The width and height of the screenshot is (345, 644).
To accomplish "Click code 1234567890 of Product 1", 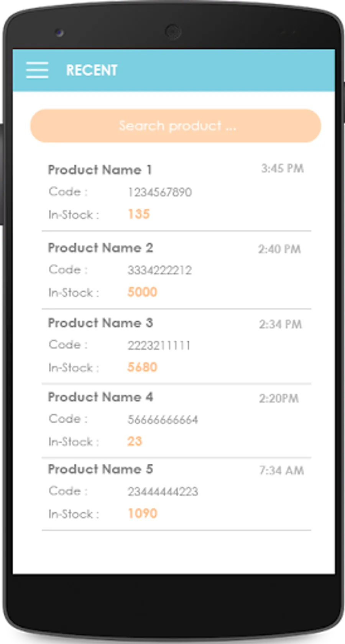I will pyautogui.click(x=159, y=192).
